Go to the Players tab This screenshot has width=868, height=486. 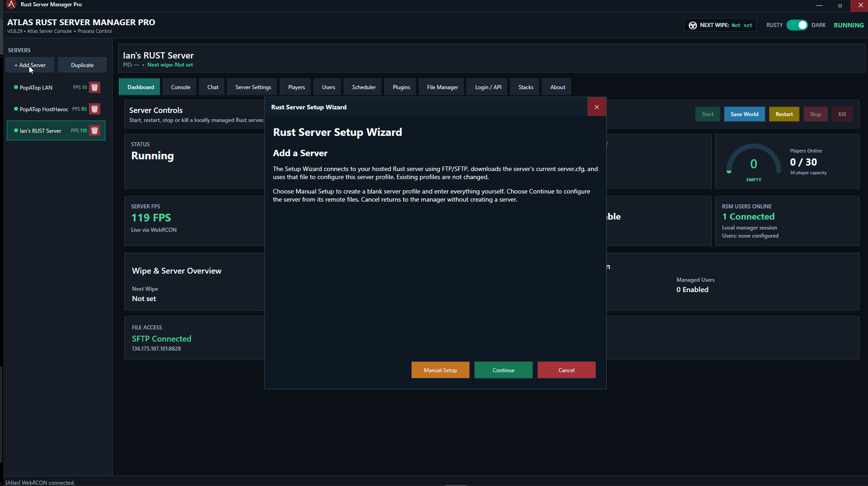coord(296,87)
